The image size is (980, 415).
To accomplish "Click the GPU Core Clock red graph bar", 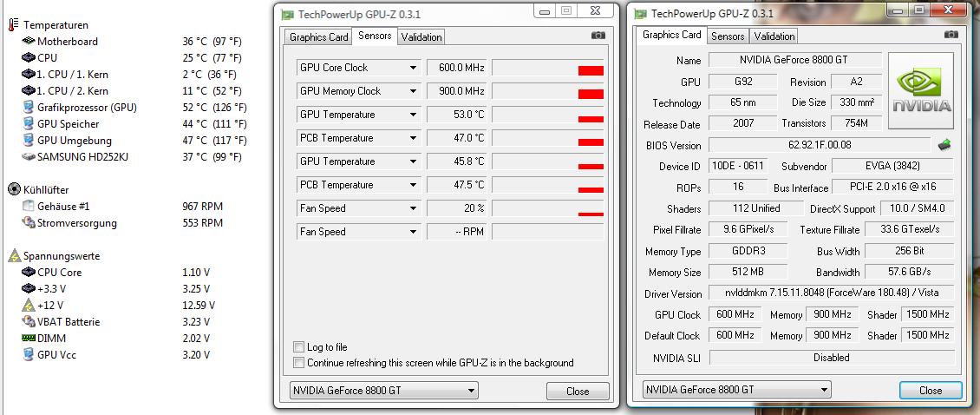I will 591,70.
